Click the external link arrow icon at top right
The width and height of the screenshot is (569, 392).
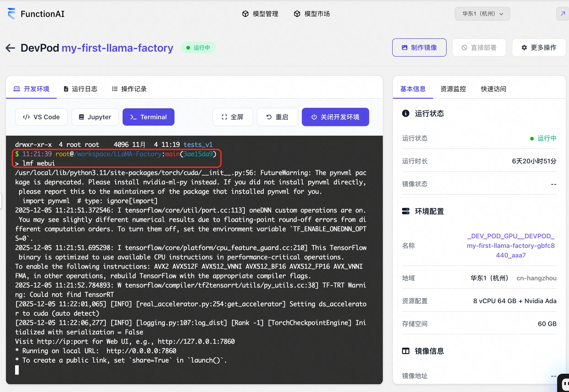click(562, 14)
